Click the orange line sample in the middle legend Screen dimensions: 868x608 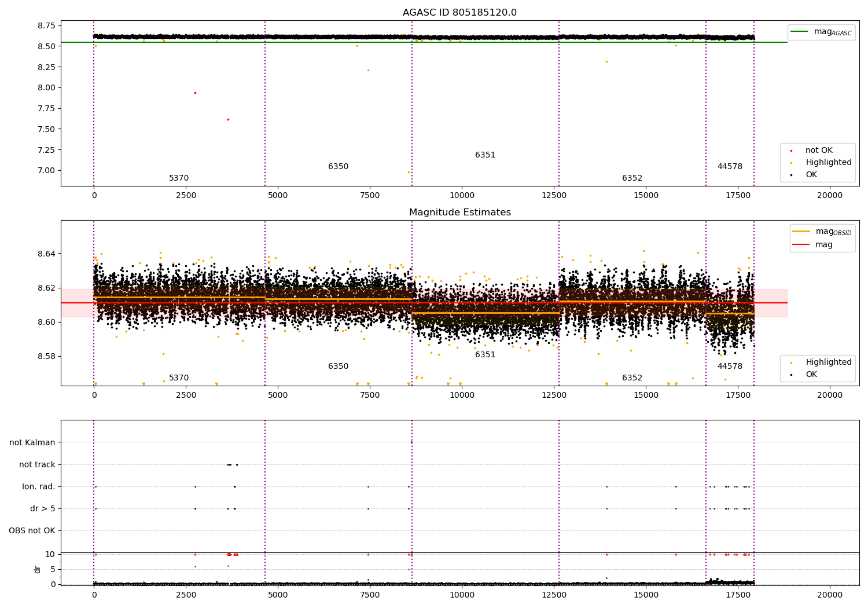[x=801, y=232]
